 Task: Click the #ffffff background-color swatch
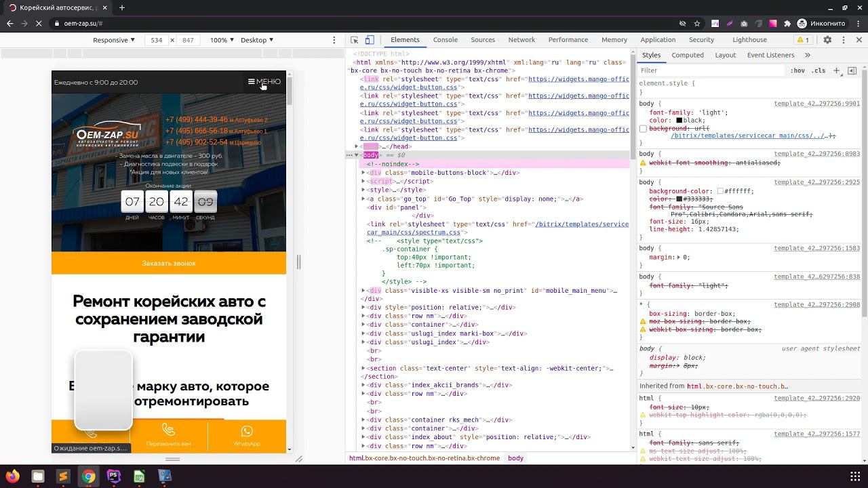coord(720,192)
